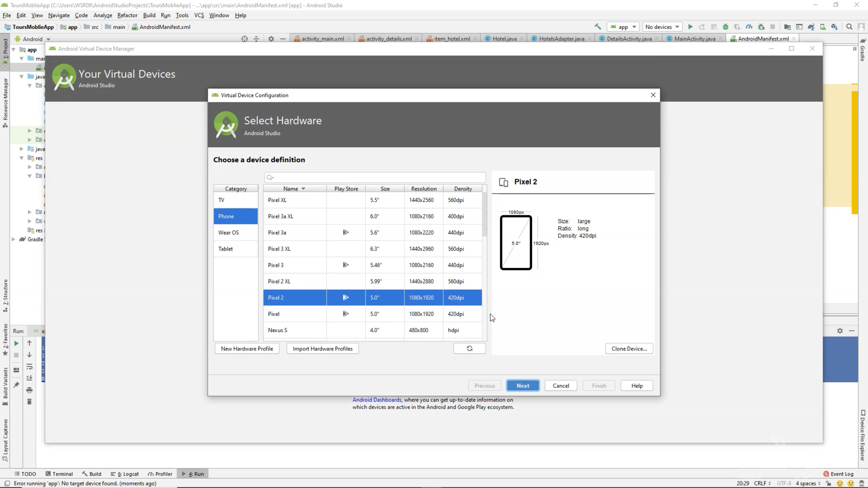Open the Event Log panel
The width and height of the screenshot is (868, 488).
tap(838, 474)
